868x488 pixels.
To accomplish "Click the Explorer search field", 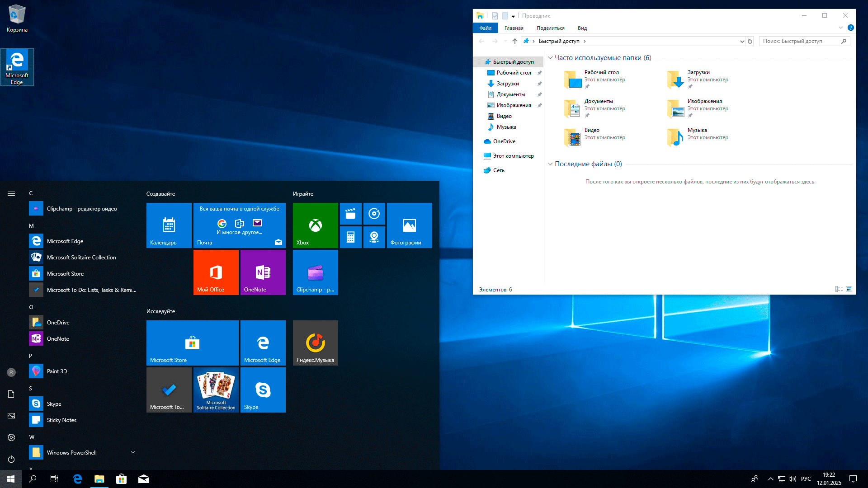I will point(800,41).
